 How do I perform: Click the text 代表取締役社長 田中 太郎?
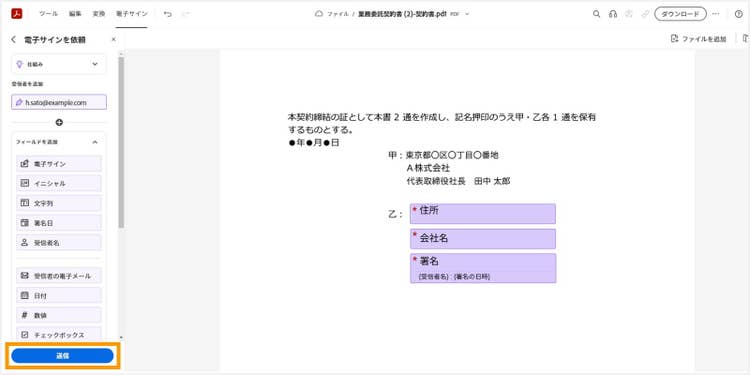(x=458, y=182)
